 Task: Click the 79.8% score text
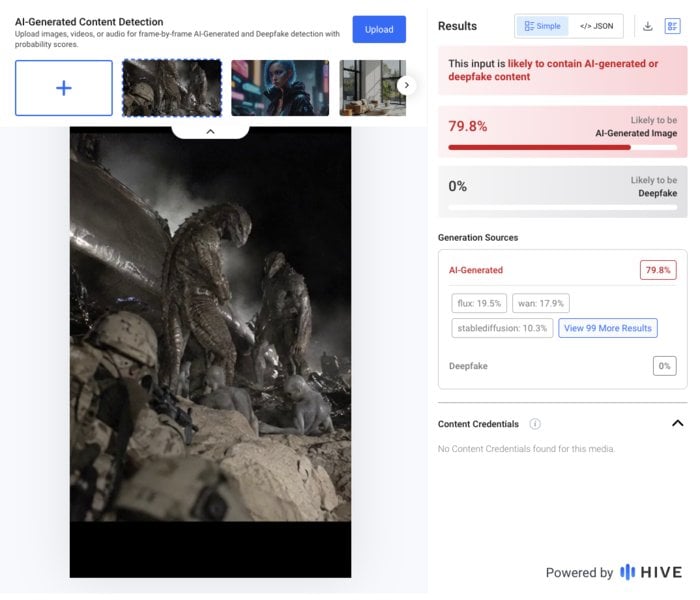pos(467,126)
